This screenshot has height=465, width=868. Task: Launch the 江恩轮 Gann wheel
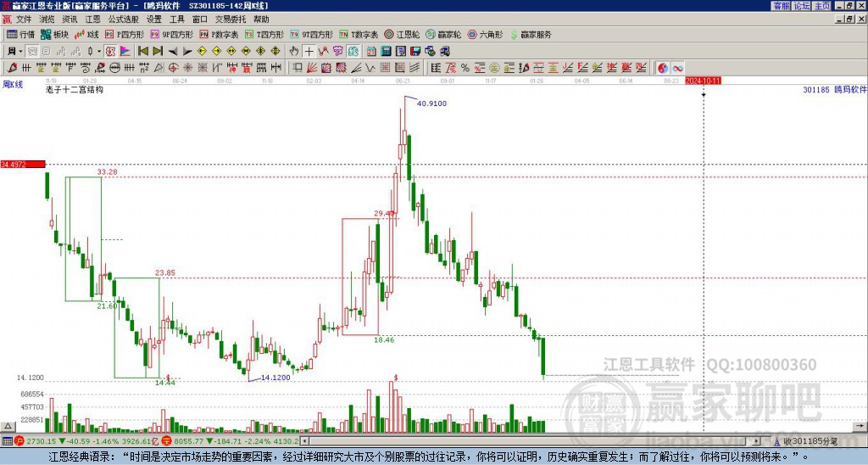402,34
